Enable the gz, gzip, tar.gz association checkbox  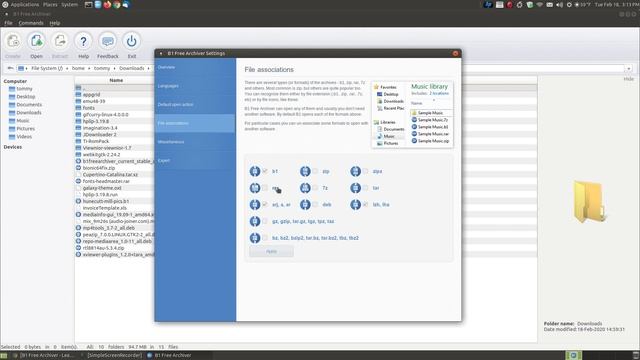265,221
